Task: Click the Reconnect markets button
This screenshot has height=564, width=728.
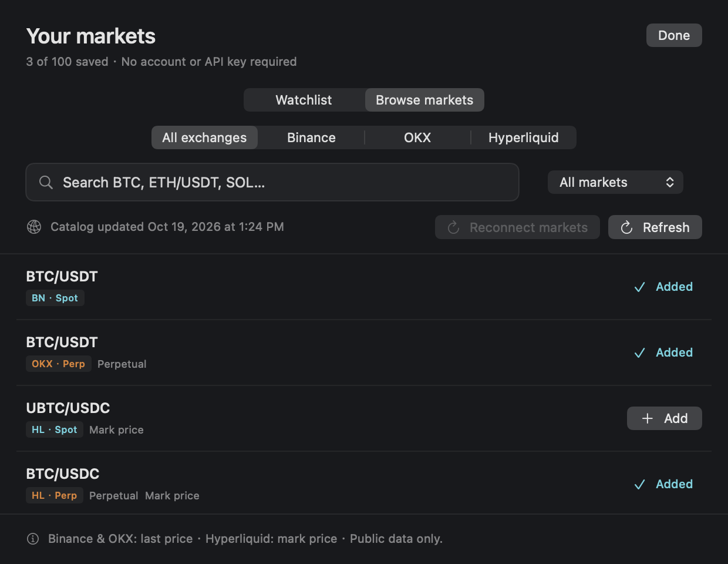Action: tap(517, 227)
